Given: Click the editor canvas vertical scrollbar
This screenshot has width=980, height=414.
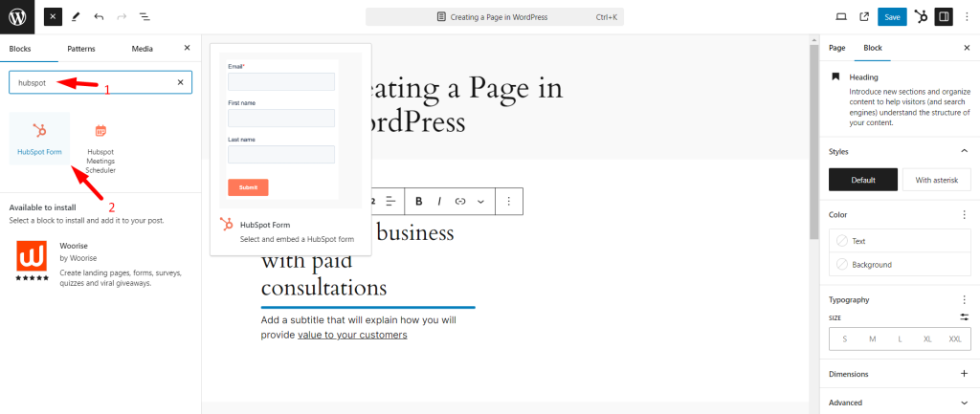Looking at the screenshot, I should 813,142.
